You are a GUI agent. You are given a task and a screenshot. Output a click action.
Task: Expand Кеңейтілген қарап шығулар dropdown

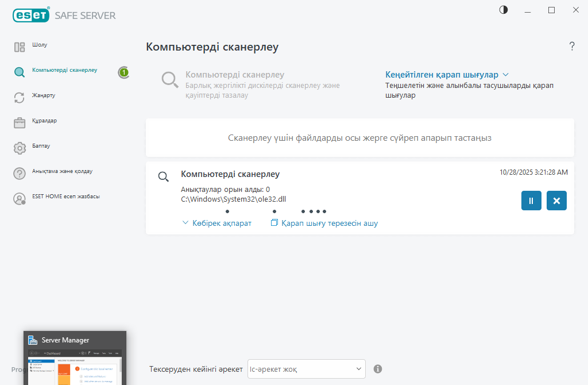click(447, 75)
